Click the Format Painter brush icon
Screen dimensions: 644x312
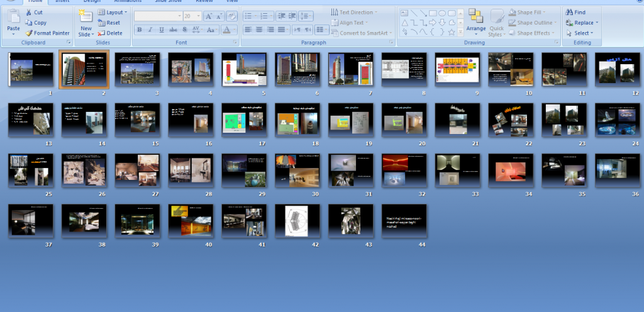28,33
